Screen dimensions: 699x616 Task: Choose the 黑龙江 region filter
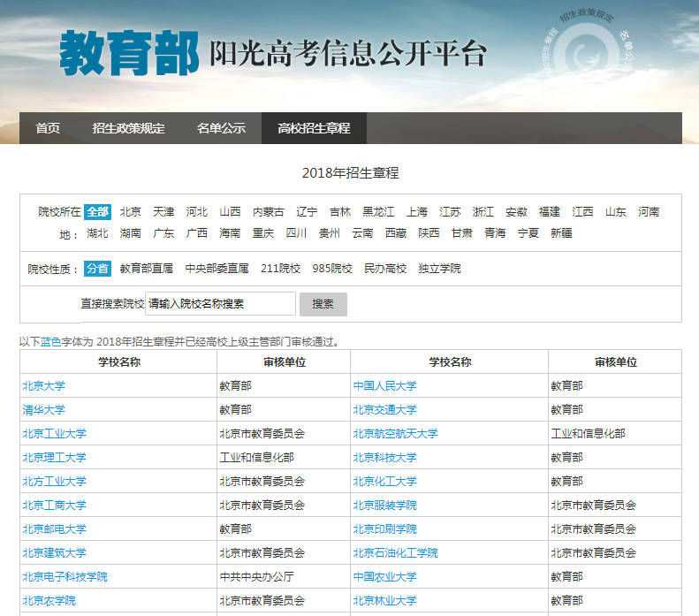(378, 212)
